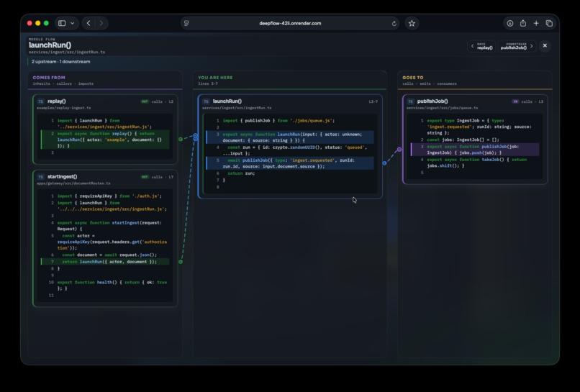Go downstream to publishJob() via header button
This screenshot has width=580, height=392.
point(517,46)
